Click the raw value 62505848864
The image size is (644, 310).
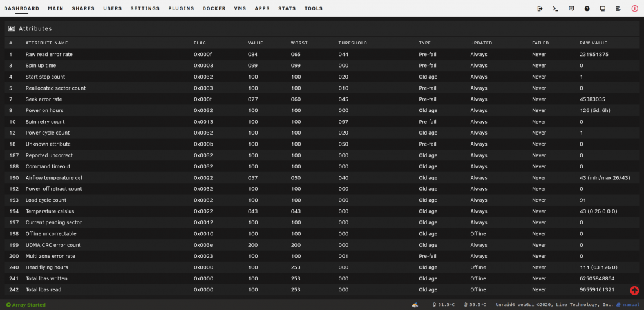tap(597, 278)
